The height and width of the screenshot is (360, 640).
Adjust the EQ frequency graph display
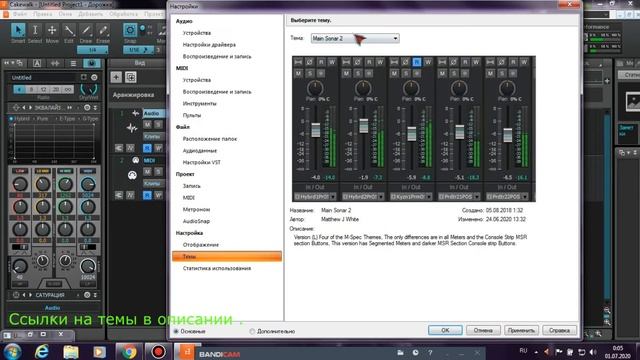[x=53, y=141]
